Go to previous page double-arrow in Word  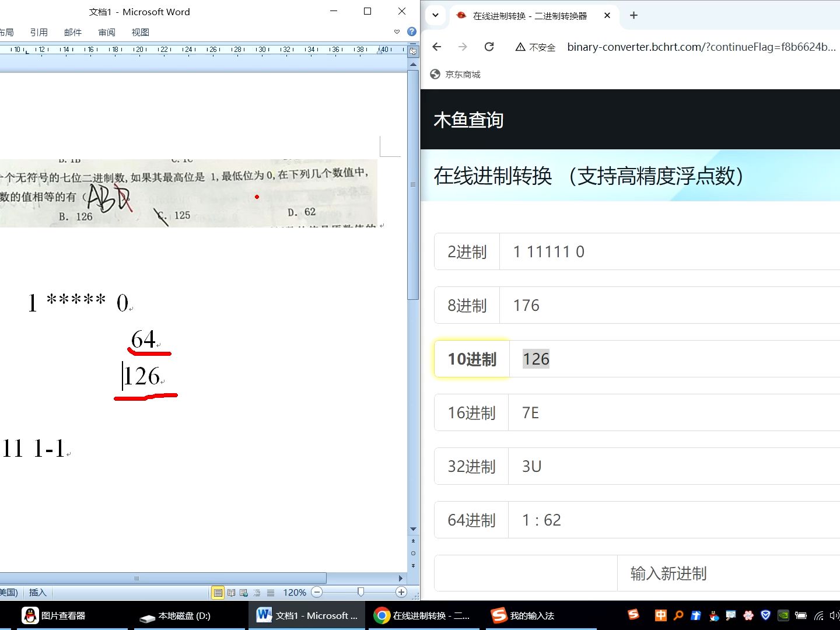coord(413,541)
